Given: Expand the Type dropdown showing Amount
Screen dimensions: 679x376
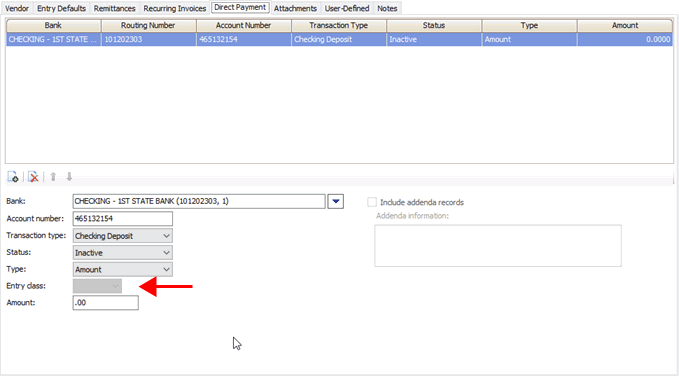Looking at the screenshot, I should (123, 269).
